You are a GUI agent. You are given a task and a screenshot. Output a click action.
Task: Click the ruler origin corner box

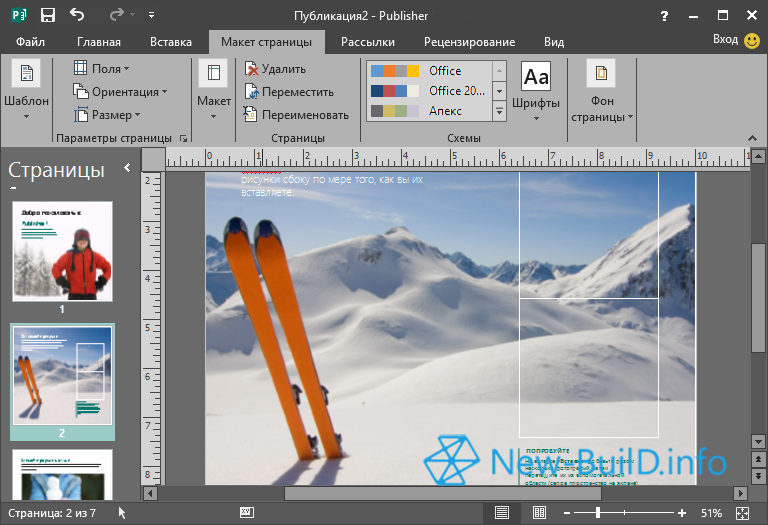(153, 159)
